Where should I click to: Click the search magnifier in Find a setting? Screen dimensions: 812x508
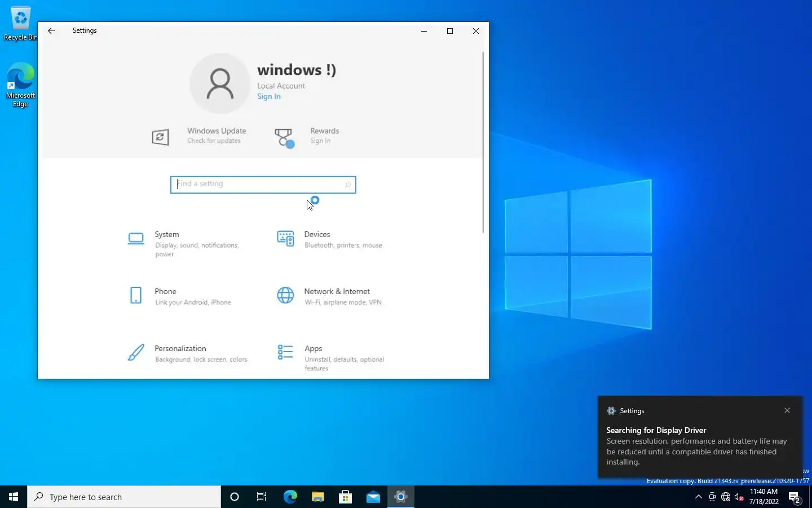[x=348, y=185]
